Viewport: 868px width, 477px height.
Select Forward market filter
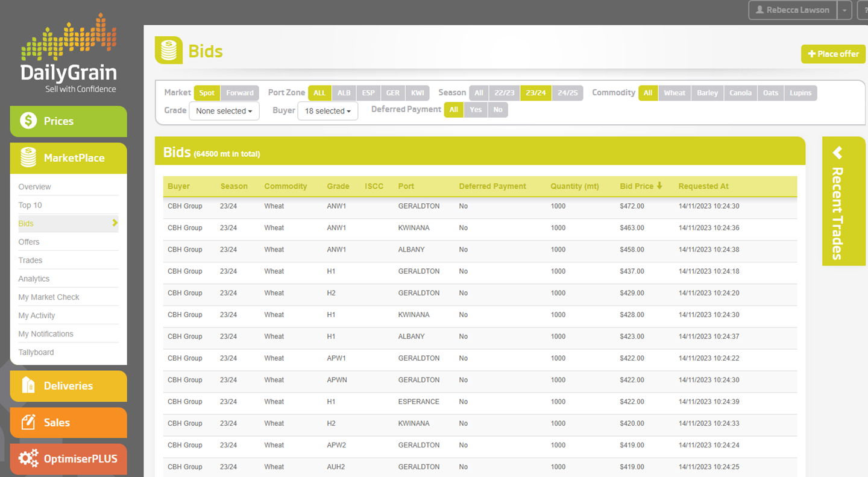pos(240,93)
